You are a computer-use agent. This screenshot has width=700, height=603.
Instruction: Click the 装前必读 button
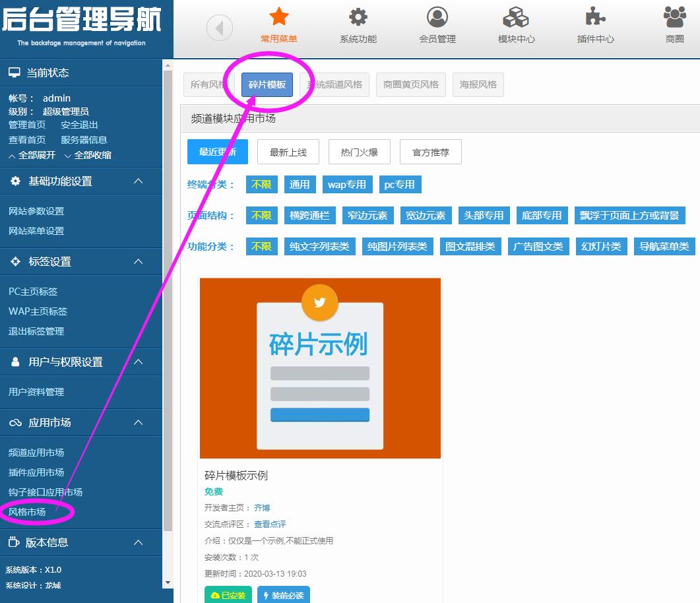tap(283, 595)
